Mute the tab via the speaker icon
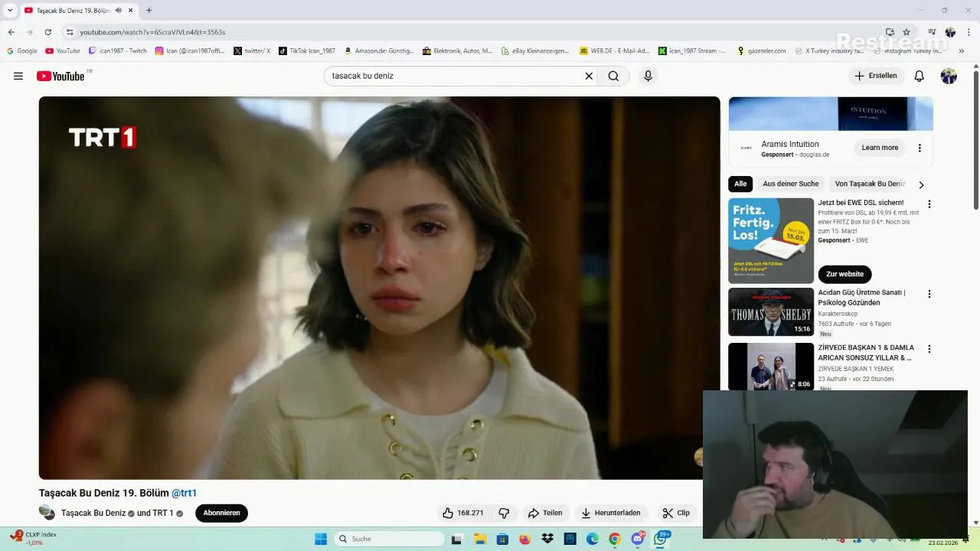Screen dimensions: 980x551 click(118, 10)
